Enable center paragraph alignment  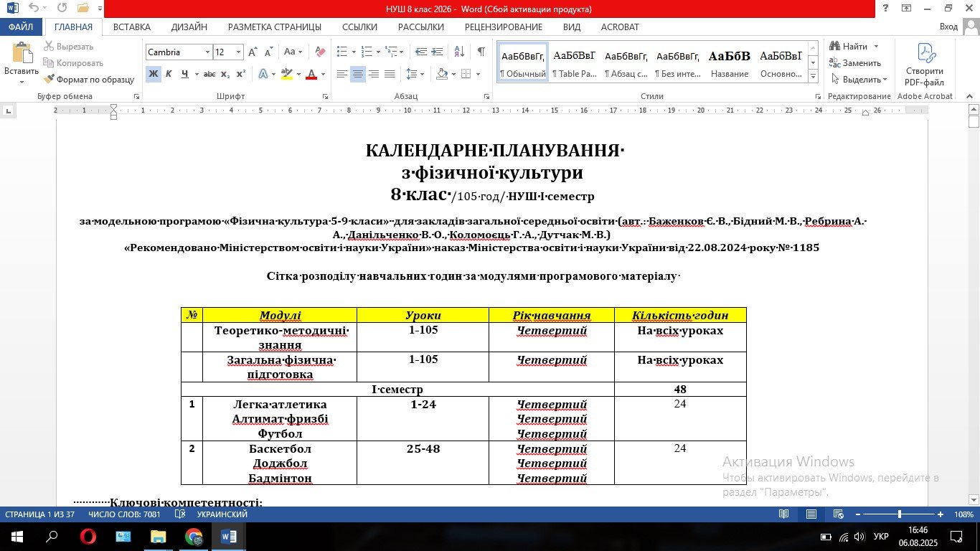pos(357,74)
